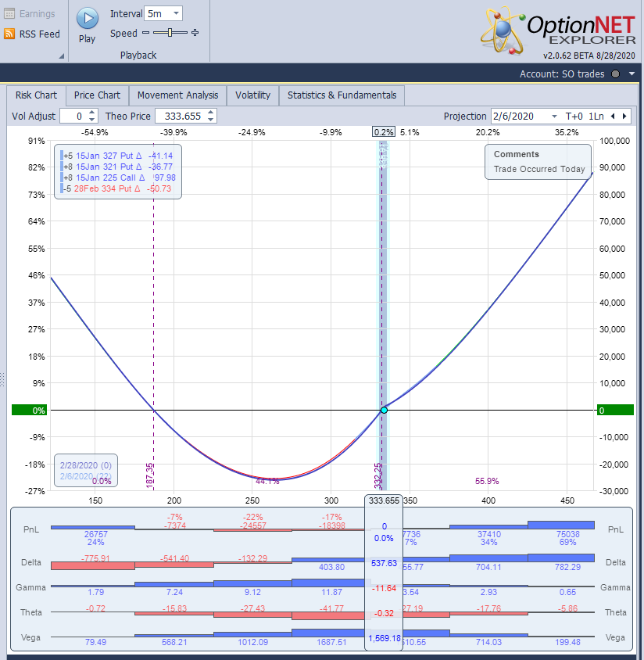Click the 333.655 price label on x-axis
The image size is (644, 660).
point(384,500)
